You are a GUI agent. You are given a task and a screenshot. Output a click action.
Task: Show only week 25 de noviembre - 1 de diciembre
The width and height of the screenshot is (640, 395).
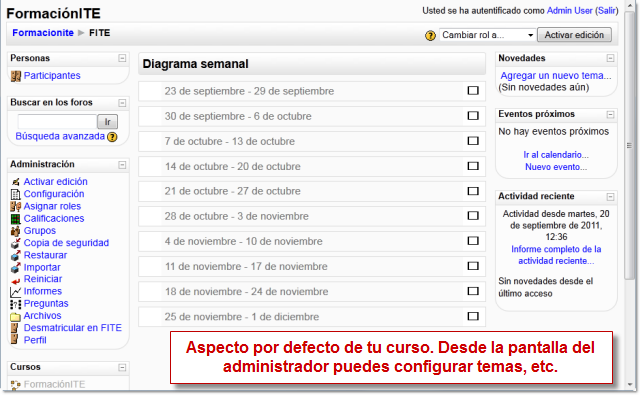click(x=473, y=316)
